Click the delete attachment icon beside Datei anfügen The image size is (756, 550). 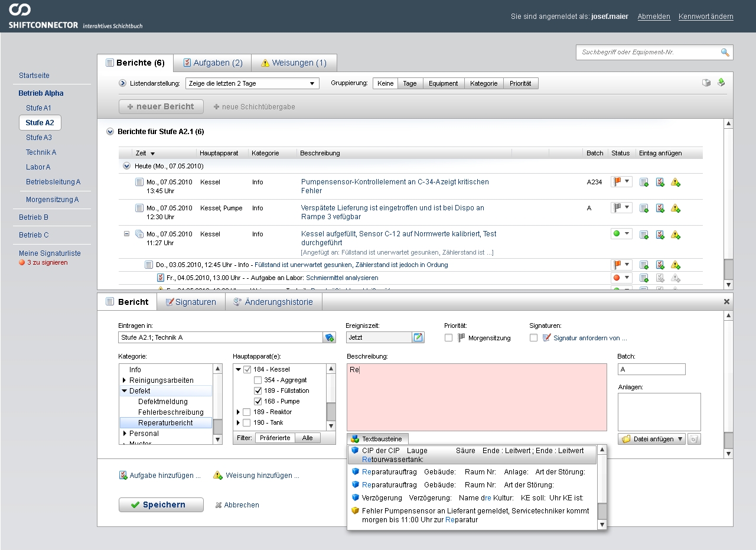pyautogui.click(x=695, y=439)
